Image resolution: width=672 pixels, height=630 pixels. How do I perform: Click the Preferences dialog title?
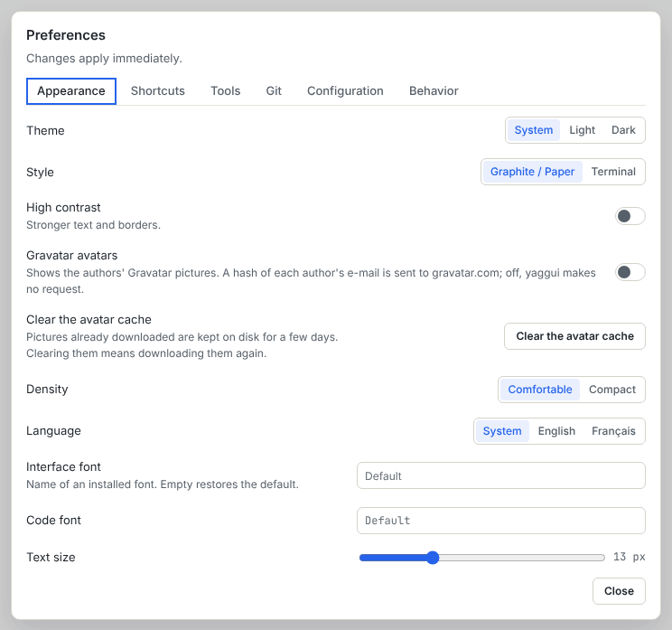tap(66, 35)
